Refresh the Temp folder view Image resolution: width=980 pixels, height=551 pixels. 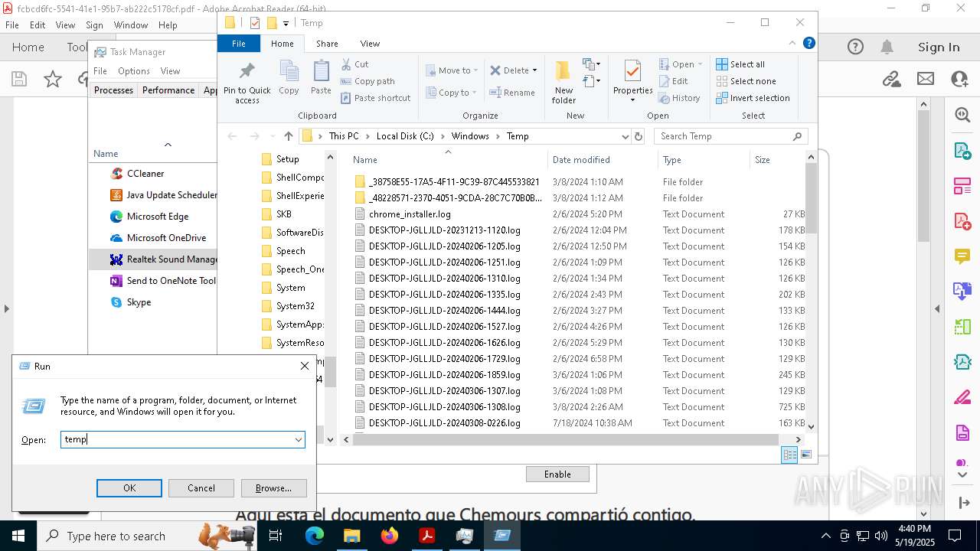tap(639, 136)
